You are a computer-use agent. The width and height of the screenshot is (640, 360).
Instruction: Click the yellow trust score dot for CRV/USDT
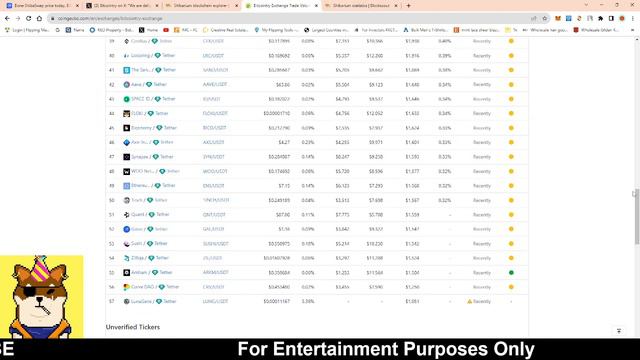(511, 287)
